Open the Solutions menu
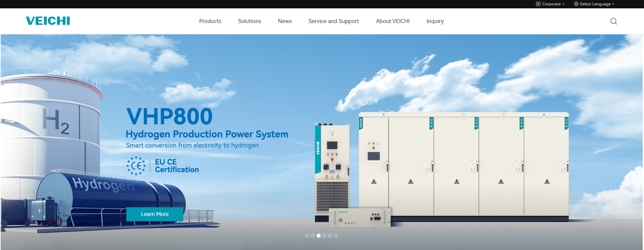The height and width of the screenshot is (250, 644). click(x=249, y=21)
